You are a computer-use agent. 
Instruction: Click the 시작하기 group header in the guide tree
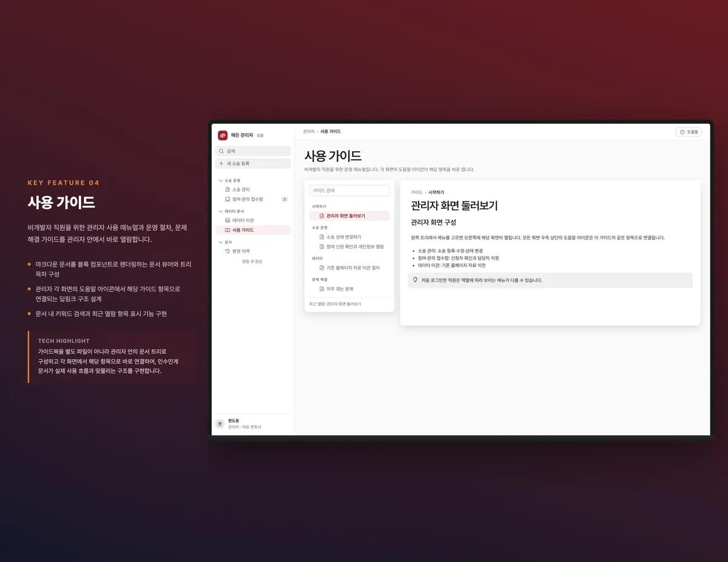[319, 206]
